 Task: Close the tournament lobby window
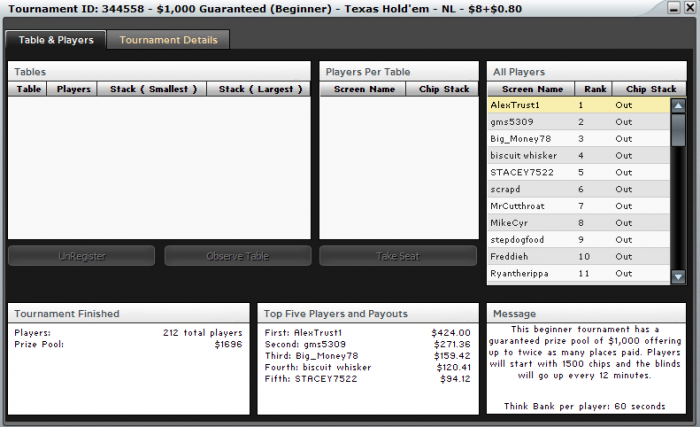[690, 8]
